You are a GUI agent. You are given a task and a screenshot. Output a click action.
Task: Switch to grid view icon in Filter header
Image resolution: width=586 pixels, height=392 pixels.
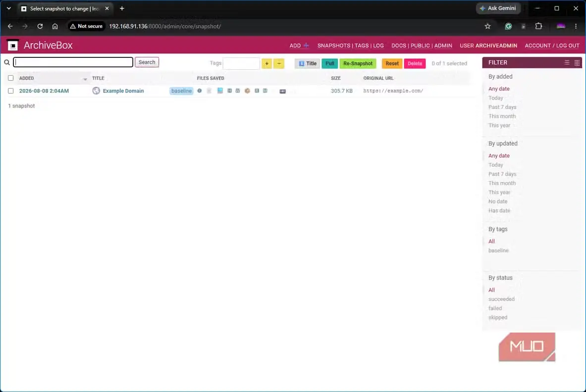(577, 63)
